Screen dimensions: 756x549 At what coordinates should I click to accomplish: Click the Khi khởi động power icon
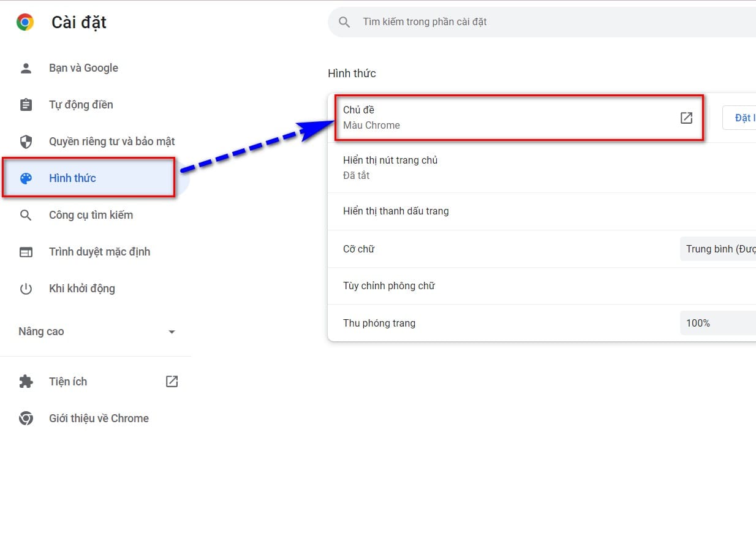click(x=26, y=289)
